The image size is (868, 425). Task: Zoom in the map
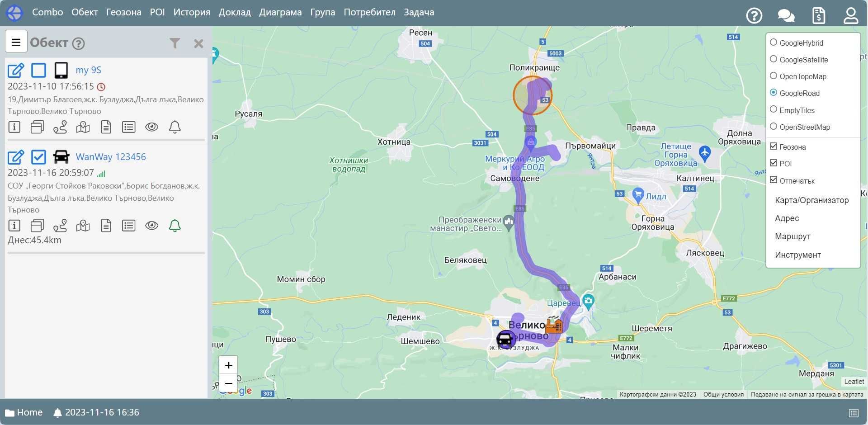coord(228,365)
